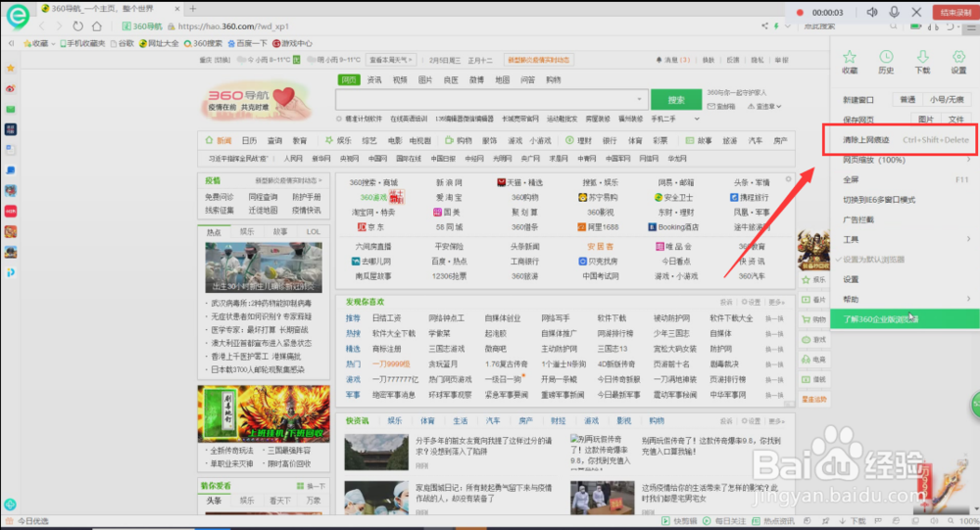This screenshot has height=530, width=980.
Task: Open 设置 text item in menu list
Action: click(851, 279)
